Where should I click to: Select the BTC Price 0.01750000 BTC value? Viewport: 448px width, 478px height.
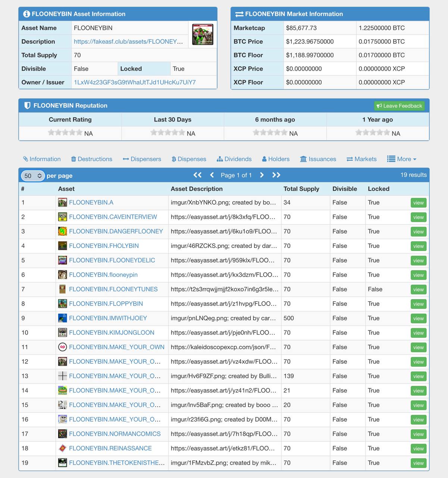point(382,41)
